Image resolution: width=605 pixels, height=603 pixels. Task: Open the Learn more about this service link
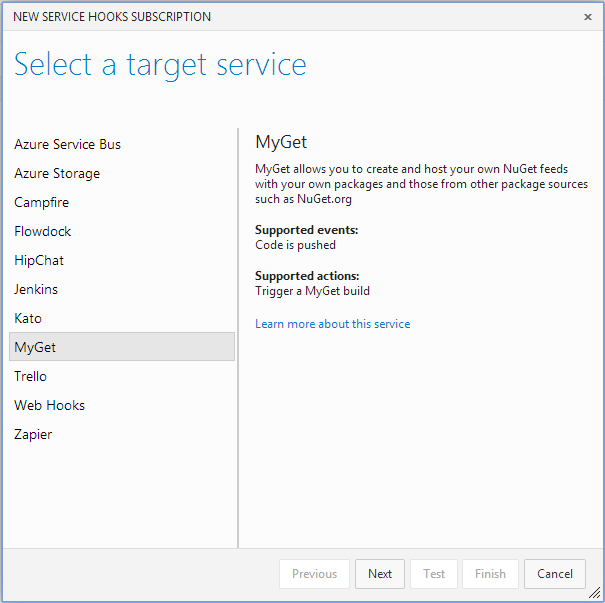pos(332,324)
